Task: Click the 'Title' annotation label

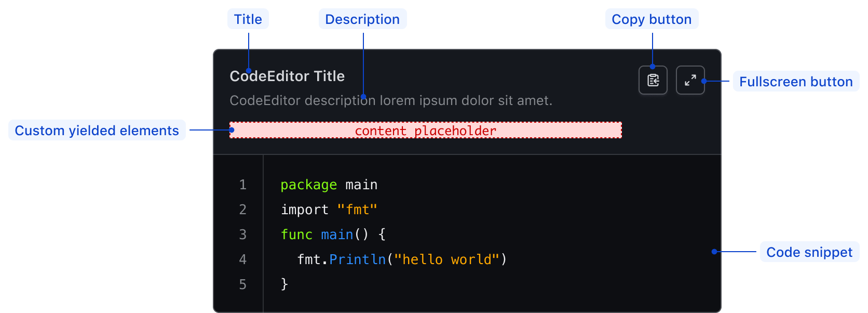Action: click(x=248, y=19)
